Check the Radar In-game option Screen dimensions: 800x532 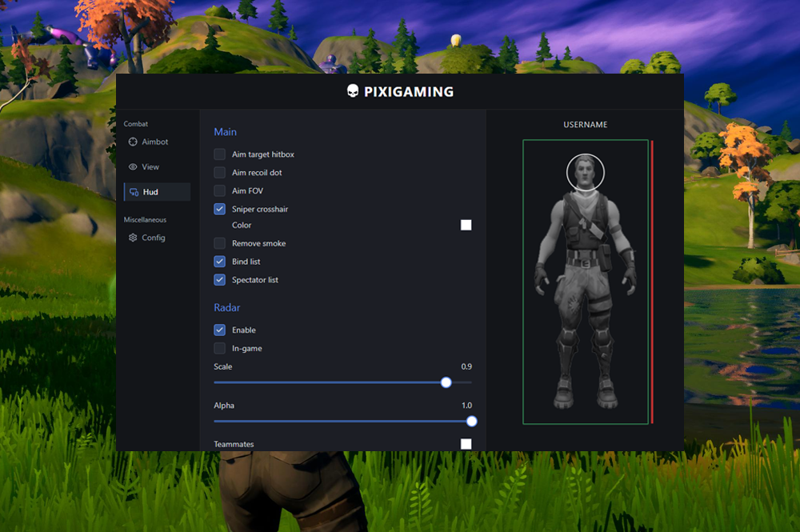pyautogui.click(x=219, y=348)
